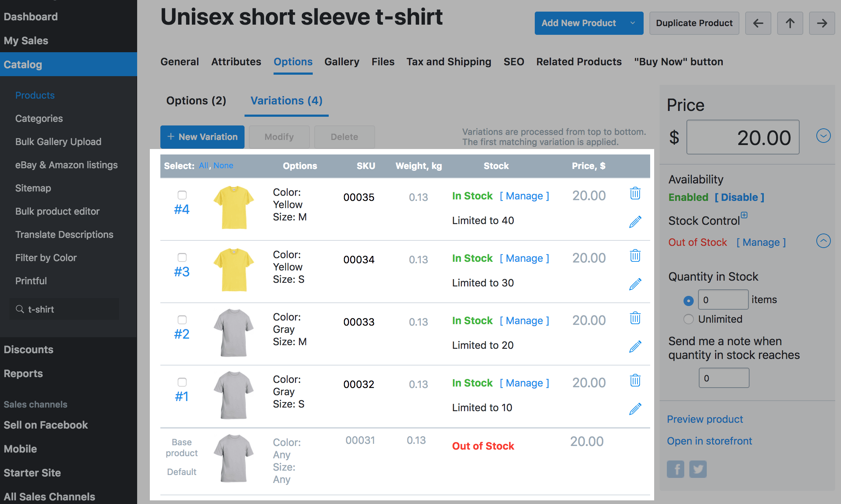Screen dimensions: 841x504
Task: Edit variation #3 using pencil icon
Action: (635, 284)
